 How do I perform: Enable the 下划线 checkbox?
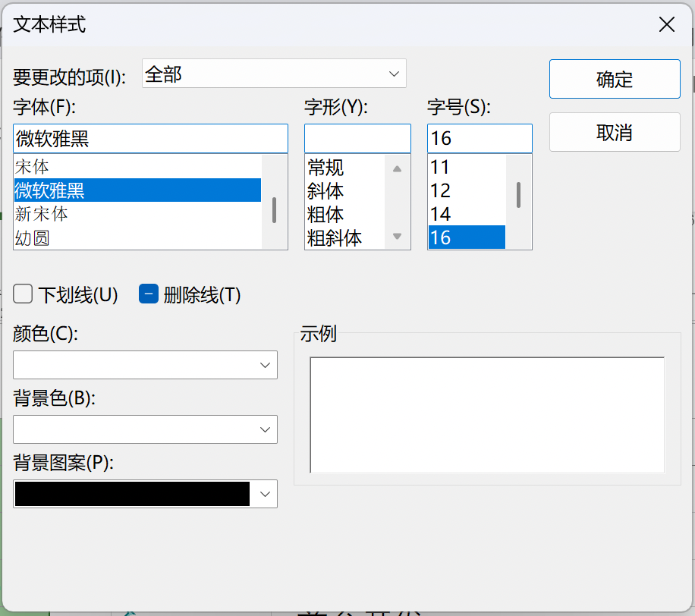pos(24,294)
